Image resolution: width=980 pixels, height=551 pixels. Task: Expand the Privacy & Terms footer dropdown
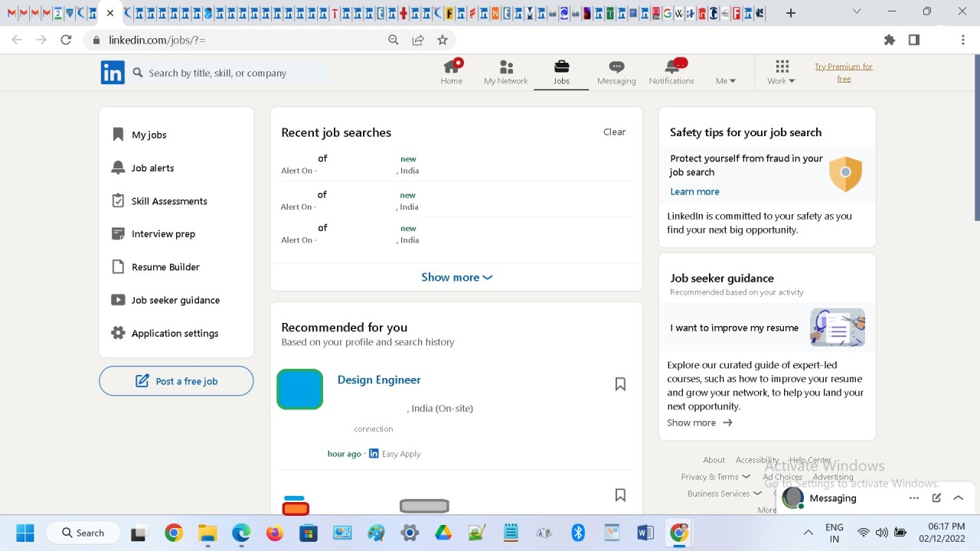(715, 477)
